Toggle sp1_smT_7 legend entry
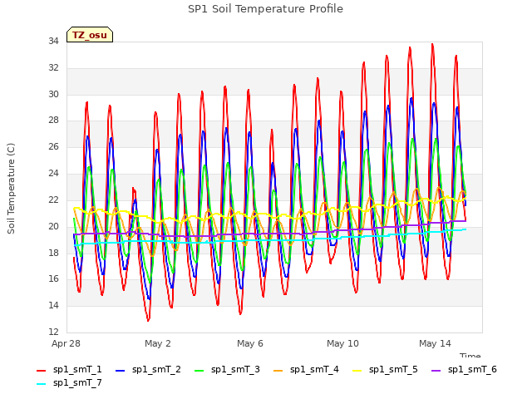 pos(69,382)
